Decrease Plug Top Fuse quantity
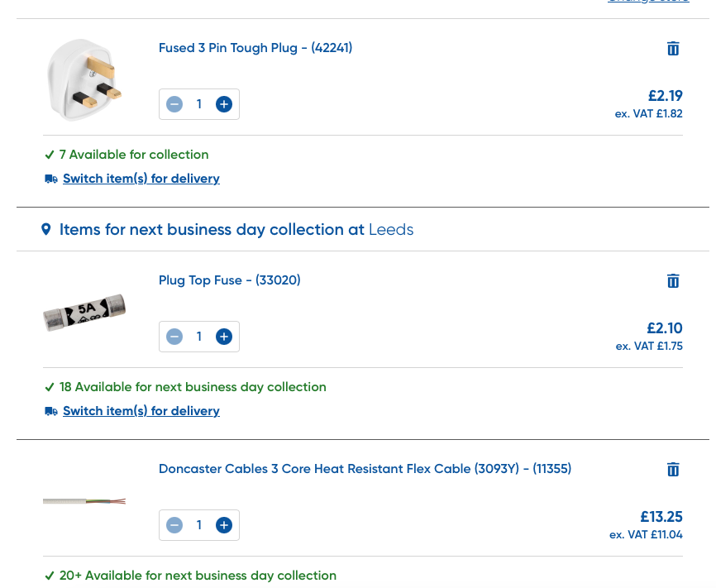 pos(174,337)
